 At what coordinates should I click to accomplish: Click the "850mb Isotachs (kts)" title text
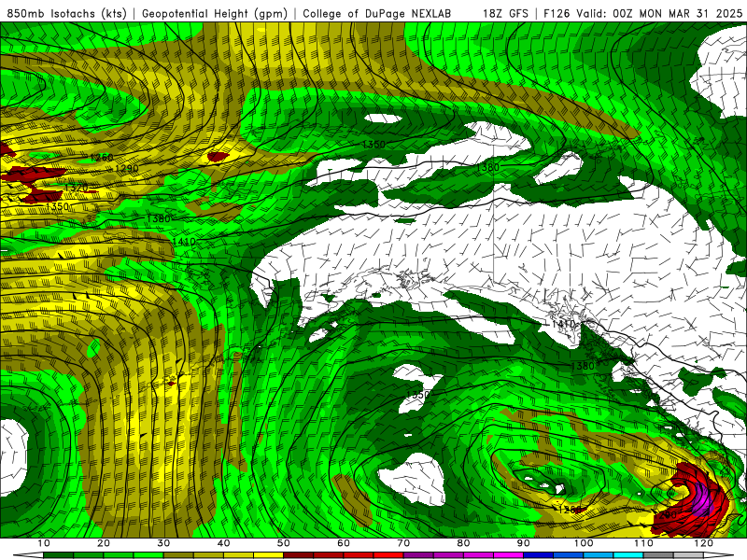pos(66,14)
